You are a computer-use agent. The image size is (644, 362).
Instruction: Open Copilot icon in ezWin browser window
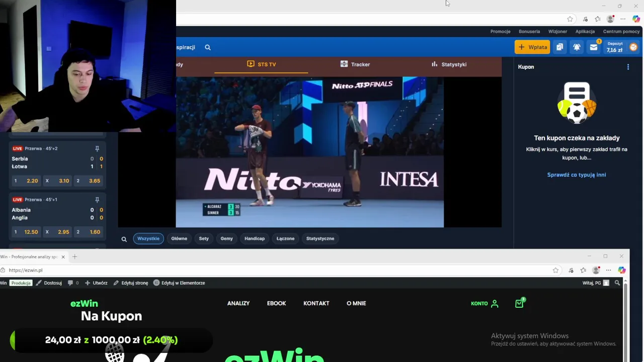pyautogui.click(x=622, y=270)
